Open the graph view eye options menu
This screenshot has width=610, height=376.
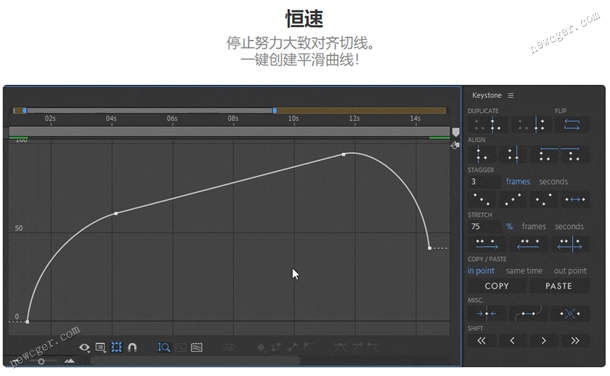click(84, 347)
